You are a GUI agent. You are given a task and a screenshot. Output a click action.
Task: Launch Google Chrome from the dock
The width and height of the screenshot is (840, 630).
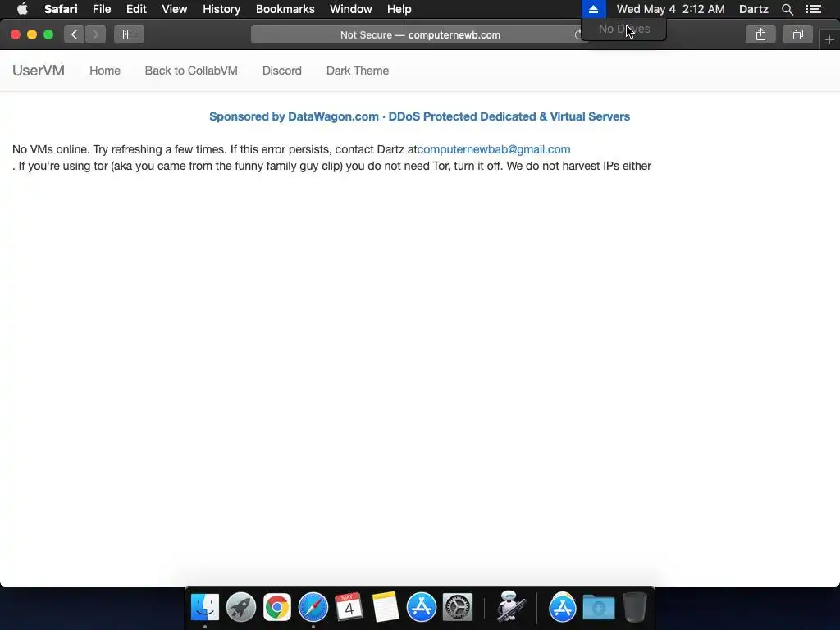tap(277, 607)
